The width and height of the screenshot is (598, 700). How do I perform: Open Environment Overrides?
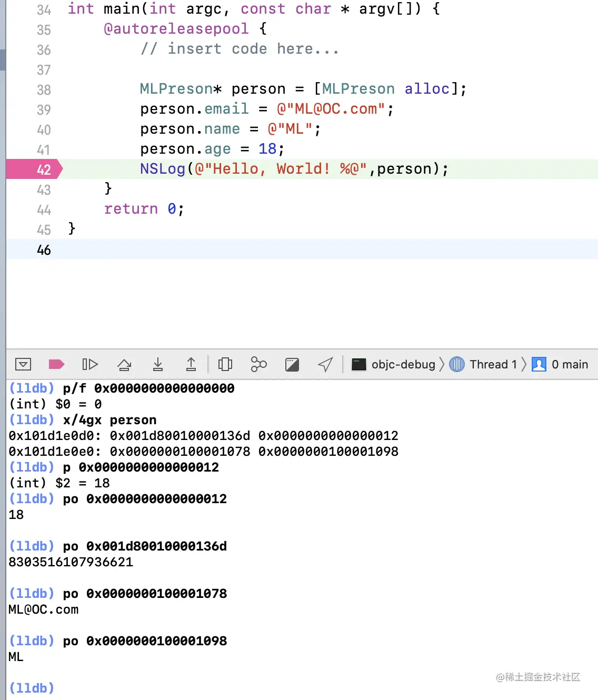(292, 364)
